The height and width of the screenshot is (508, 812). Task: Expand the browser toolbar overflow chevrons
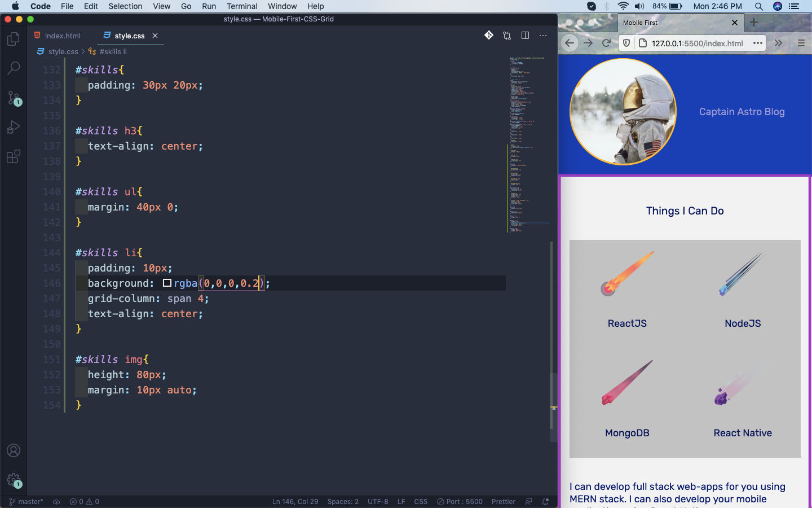coord(778,43)
